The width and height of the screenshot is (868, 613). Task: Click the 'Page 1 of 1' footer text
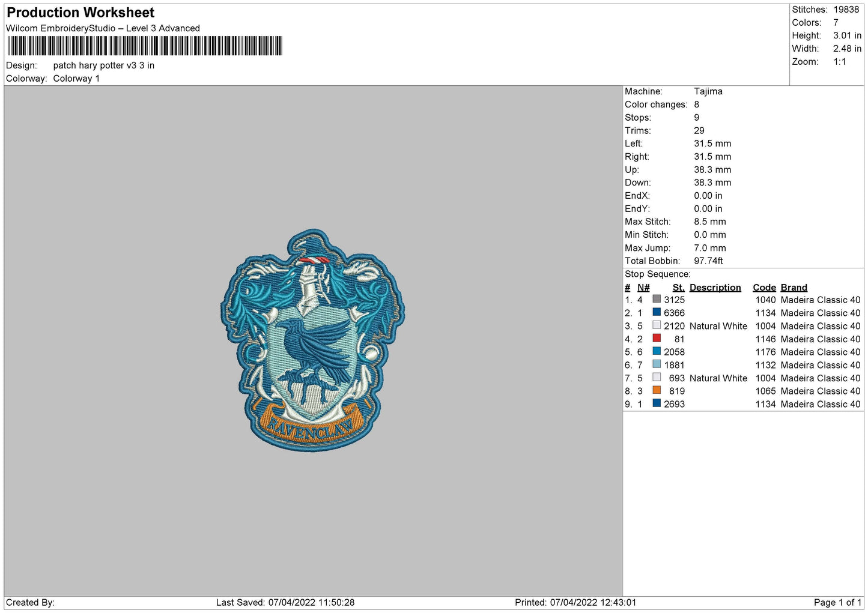coord(838,602)
